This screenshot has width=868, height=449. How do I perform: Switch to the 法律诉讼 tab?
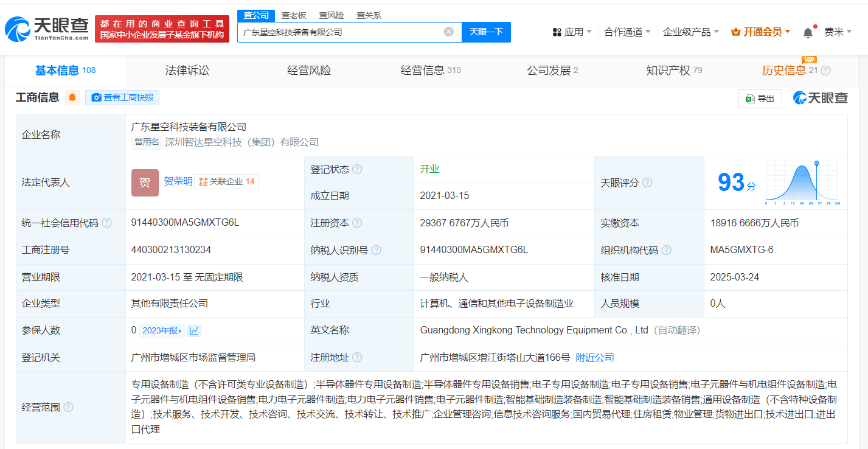187,71
